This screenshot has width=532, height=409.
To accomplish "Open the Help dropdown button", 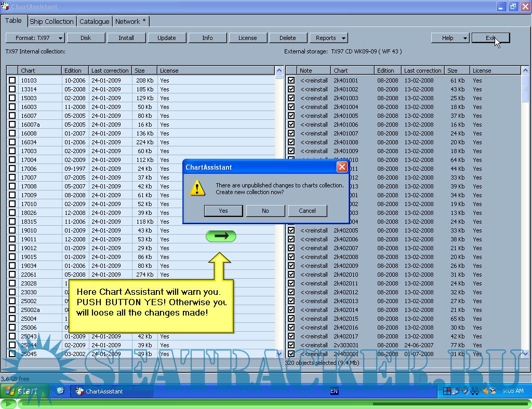I will coord(450,38).
